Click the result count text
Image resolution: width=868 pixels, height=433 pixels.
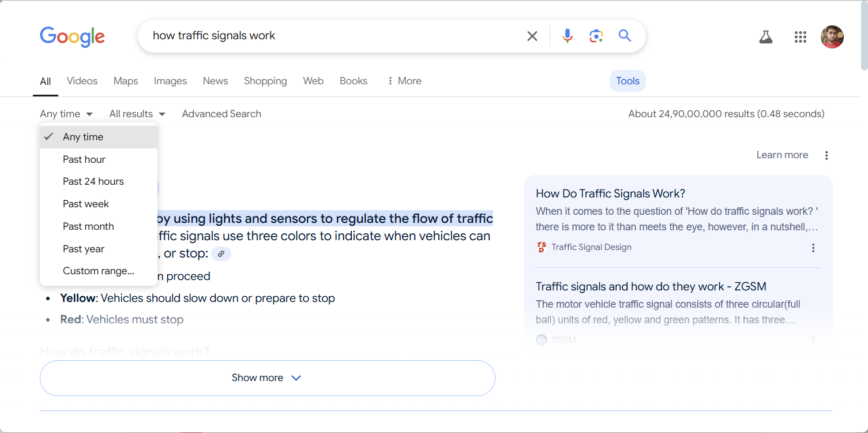727,114
